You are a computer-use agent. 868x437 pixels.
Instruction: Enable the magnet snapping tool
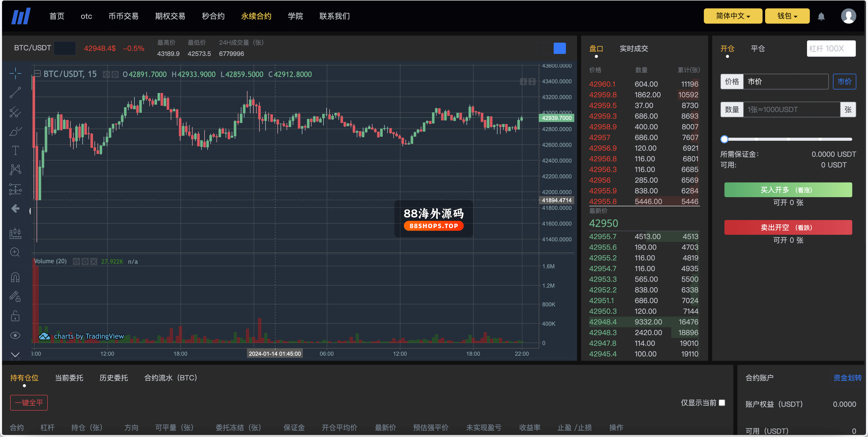tap(15, 277)
